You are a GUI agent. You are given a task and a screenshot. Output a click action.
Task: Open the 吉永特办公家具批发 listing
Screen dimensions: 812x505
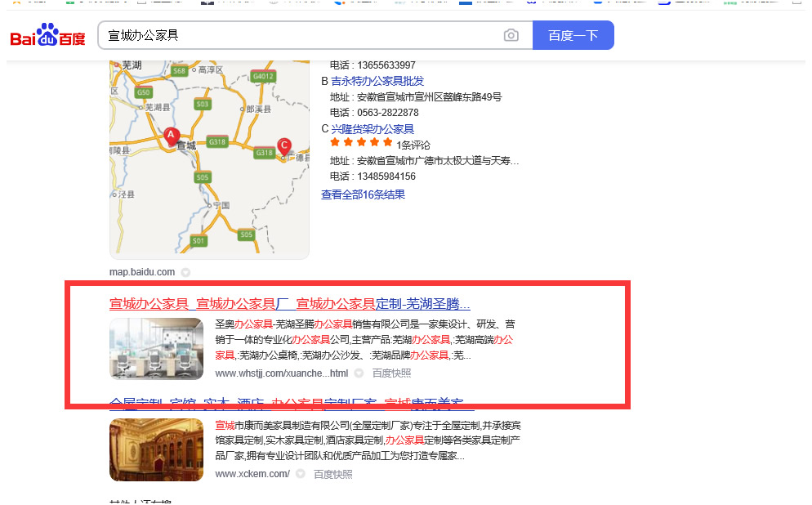click(377, 81)
